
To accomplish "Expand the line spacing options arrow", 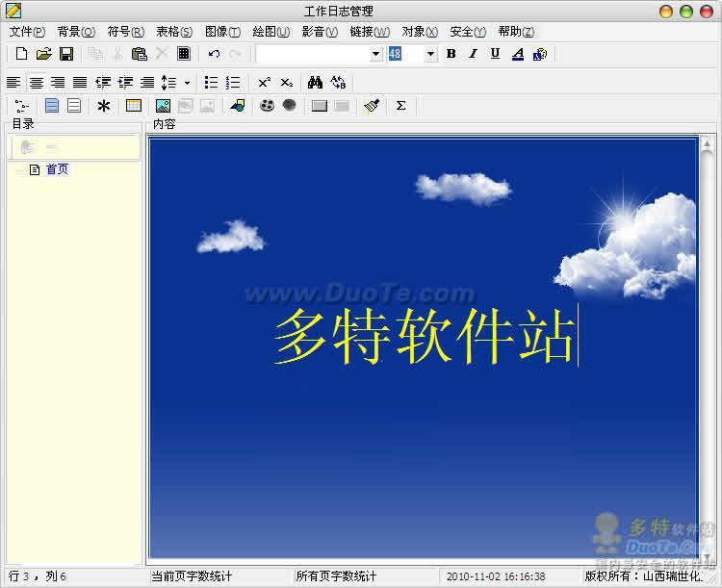I will [187, 83].
